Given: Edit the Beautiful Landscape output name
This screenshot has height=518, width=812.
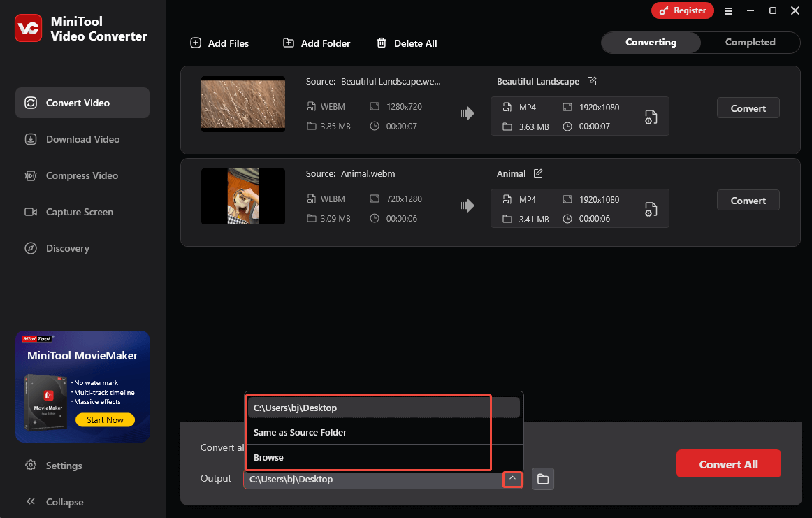Looking at the screenshot, I should point(592,81).
